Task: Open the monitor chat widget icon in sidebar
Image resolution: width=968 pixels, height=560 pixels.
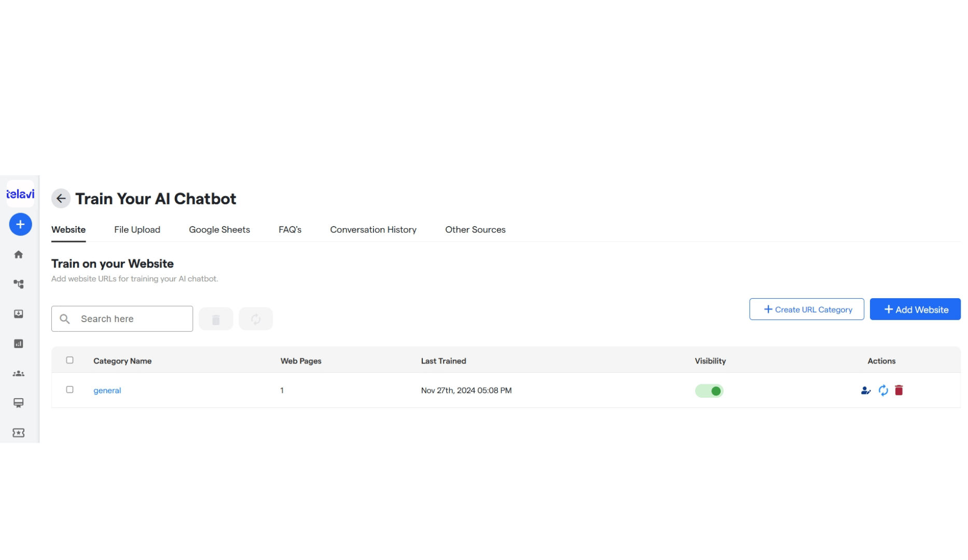Action: tap(19, 403)
